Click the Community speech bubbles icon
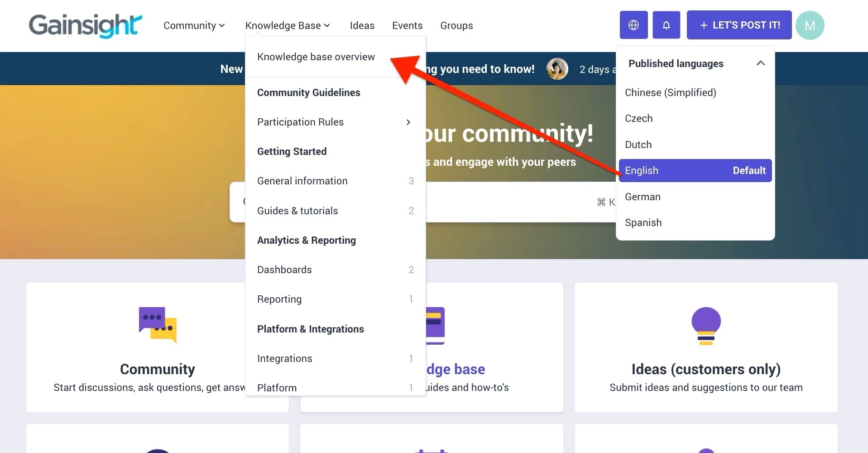This screenshot has width=868, height=453. [158, 325]
